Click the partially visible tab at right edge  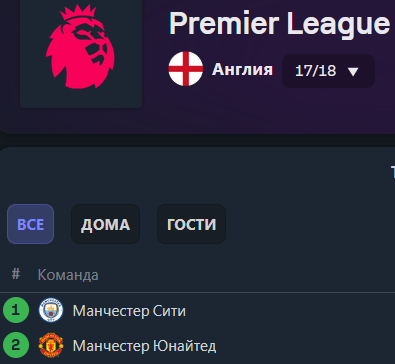tap(393, 172)
